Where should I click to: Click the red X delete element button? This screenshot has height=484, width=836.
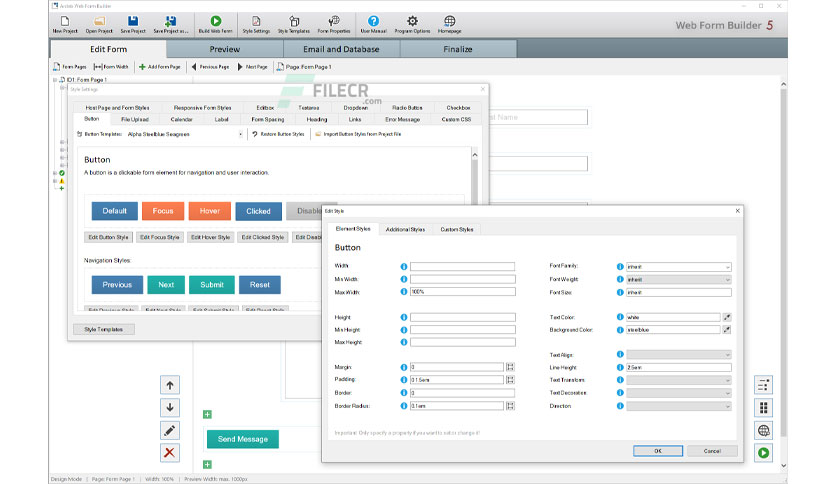click(170, 453)
